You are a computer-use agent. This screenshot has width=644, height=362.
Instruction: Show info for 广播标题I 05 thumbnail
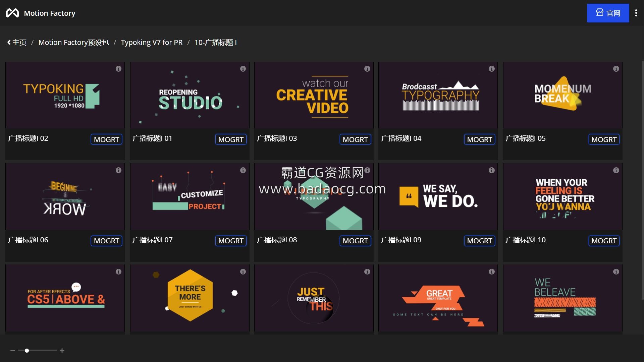coord(616,69)
